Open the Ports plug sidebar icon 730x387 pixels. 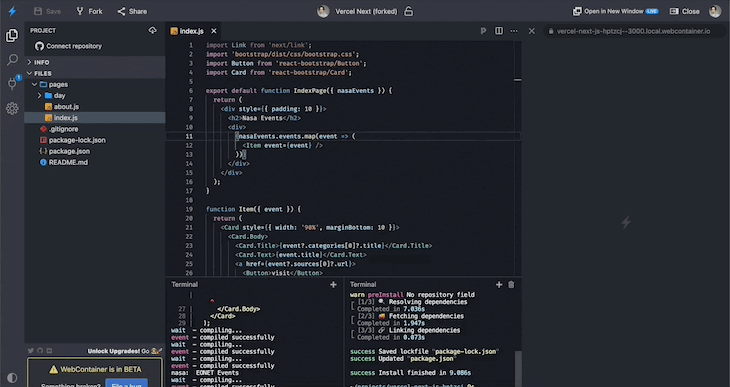(x=12, y=84)
